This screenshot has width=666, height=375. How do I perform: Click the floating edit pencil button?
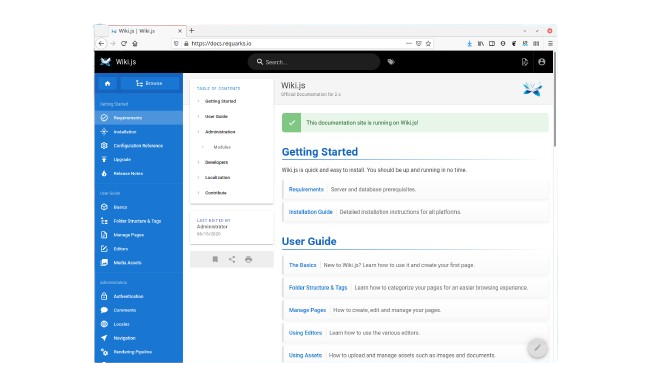(x=537, y=348)
